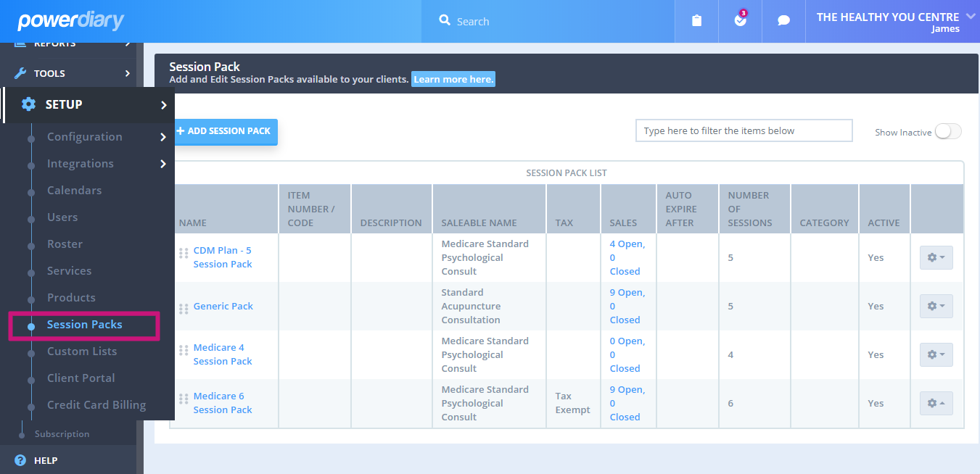The width and height of the screenshot is (980, 474).
Task: Select Session Packs in the sidebar
Action: pyautogui.click(x=84, y=325)
